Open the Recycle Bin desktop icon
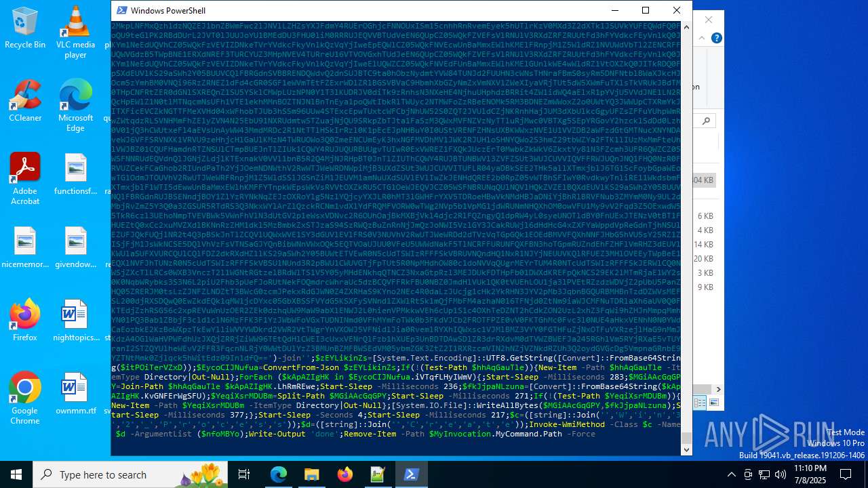Screen dimensions: 868x488 tap(25, 28)
